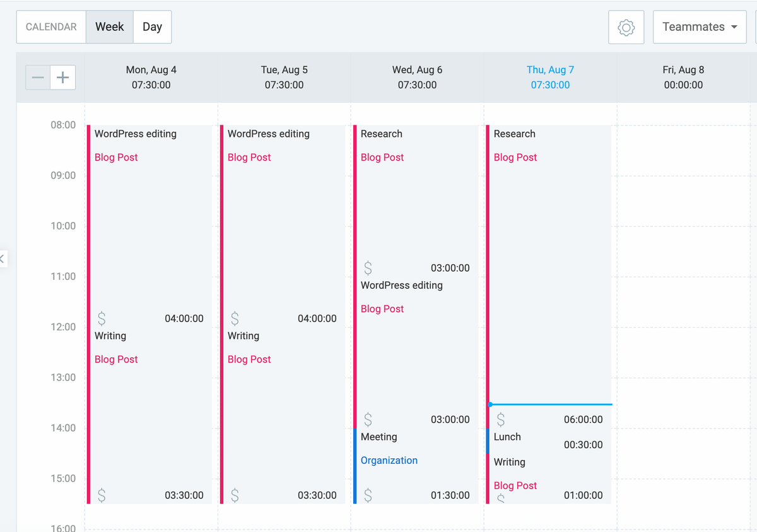Screen dimensions: 757x532
Task: Toggle billable icon on Wednesday Meeting entry
Action: point(368,495)
